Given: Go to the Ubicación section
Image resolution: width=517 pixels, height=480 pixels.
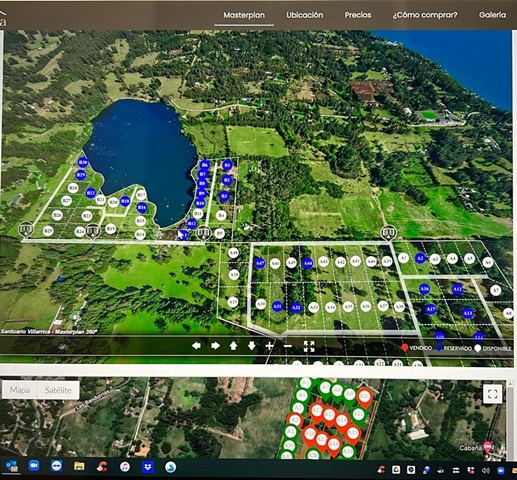Looking at the screenshot, I should 305,15.
